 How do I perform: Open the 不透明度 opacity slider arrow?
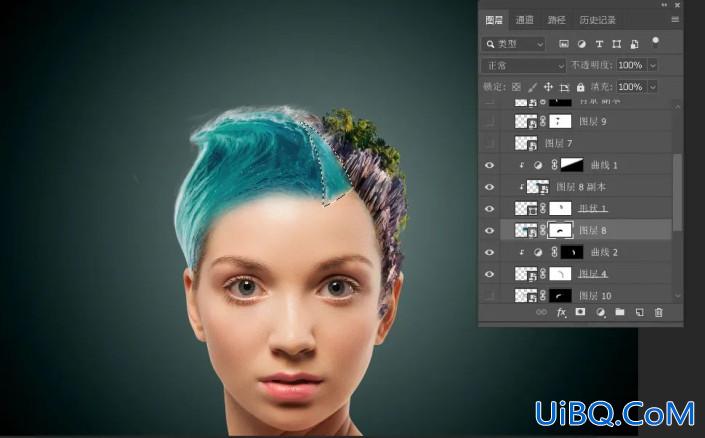tap(653, 66)
